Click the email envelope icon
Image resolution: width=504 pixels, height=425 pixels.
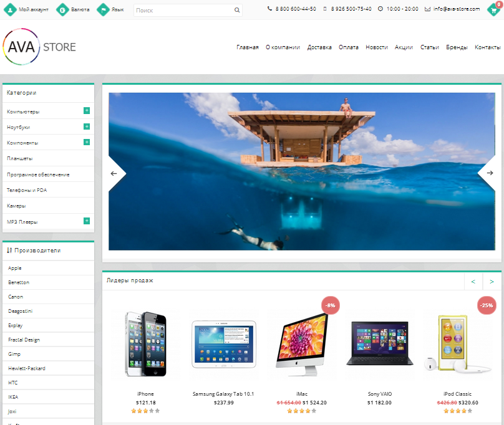pos(427,9)
